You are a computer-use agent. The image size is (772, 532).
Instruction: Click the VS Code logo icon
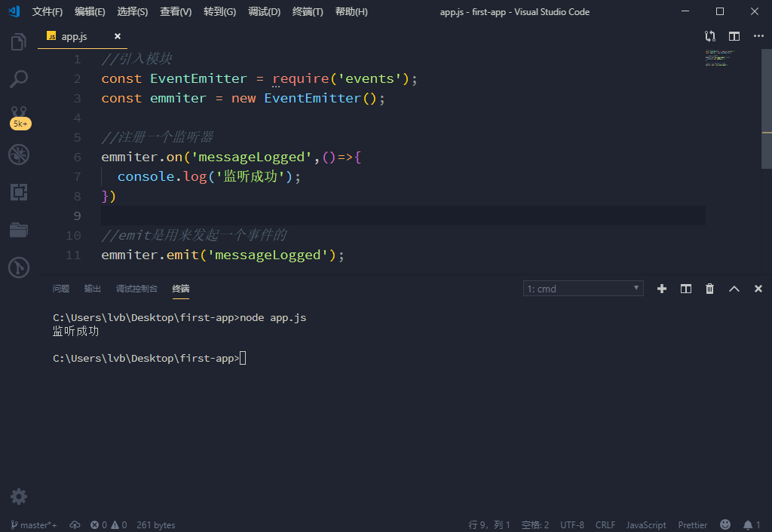[14, 11]
